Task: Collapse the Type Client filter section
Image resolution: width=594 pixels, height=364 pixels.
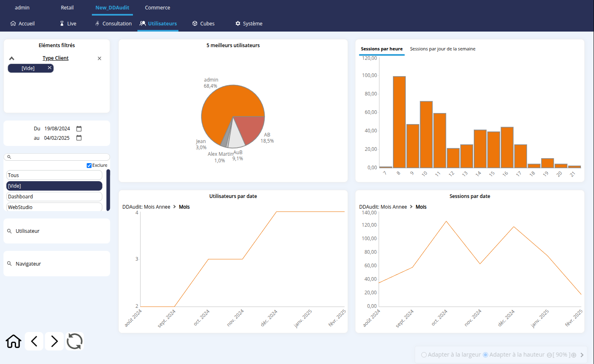Action: 11,59
